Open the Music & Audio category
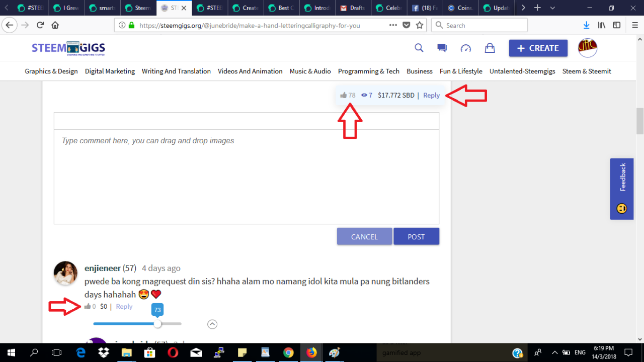644x362 pixels. [310, 71]
